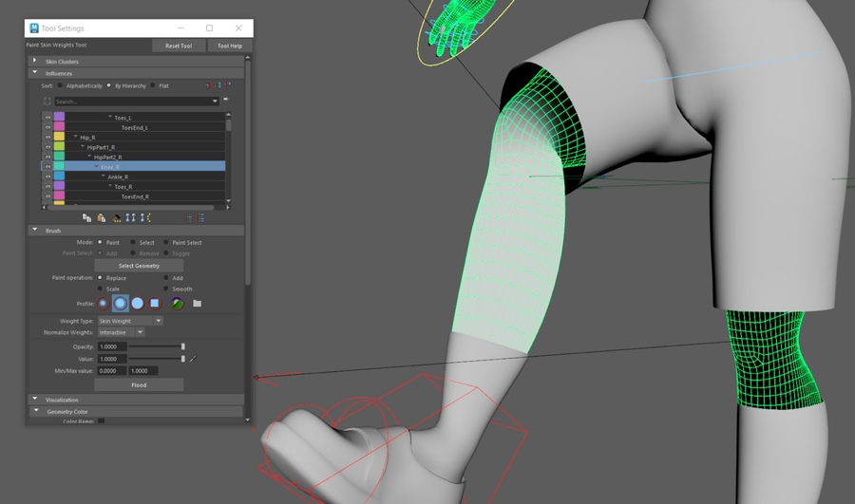Click the paste weights icon below influences
Screen dimensions: 855x504
tap(101, 217)
